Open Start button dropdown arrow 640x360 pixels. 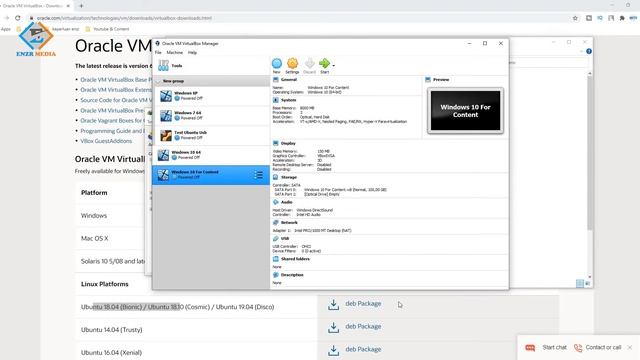click(x=333, y=65)
